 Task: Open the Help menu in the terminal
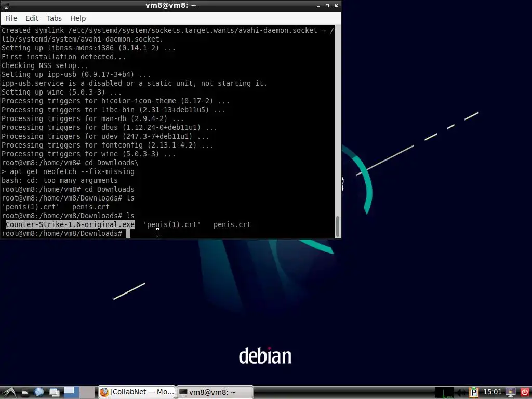[78, 18]
